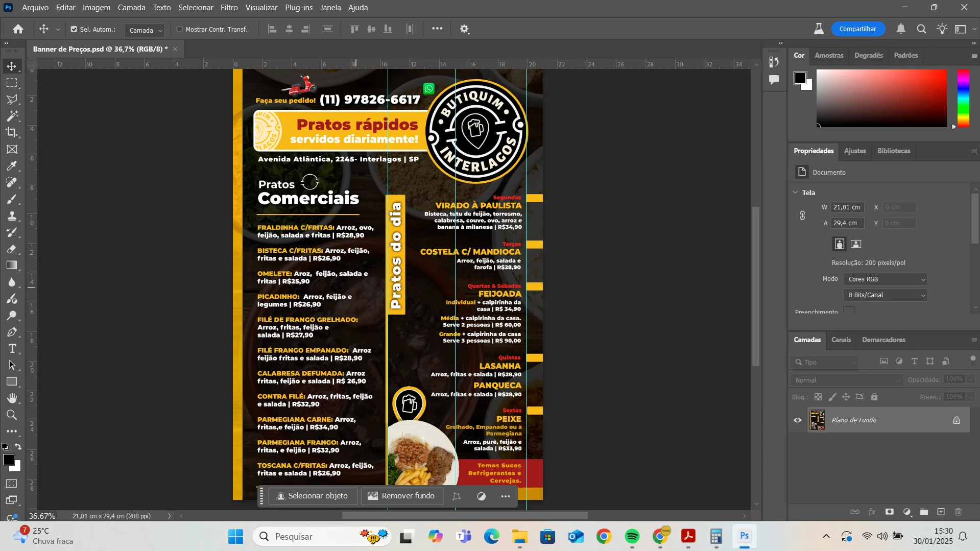Open the Plug-ins menu

pyautogui.click(x=299, y=8)
